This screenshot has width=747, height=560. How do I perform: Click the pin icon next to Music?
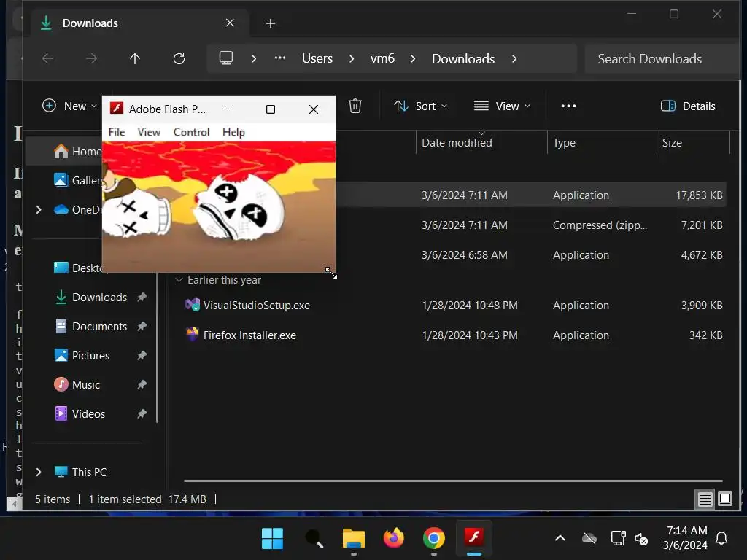click(x=142, y=384)
